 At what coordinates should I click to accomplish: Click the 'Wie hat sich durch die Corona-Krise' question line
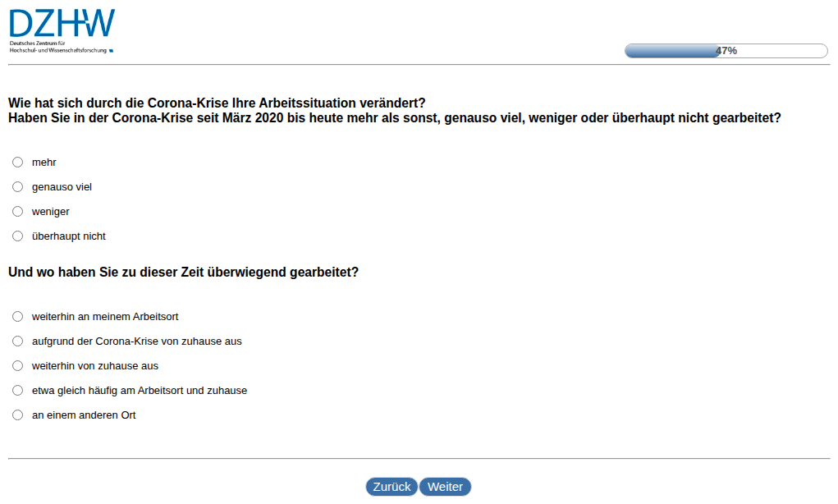coord(217,103)
